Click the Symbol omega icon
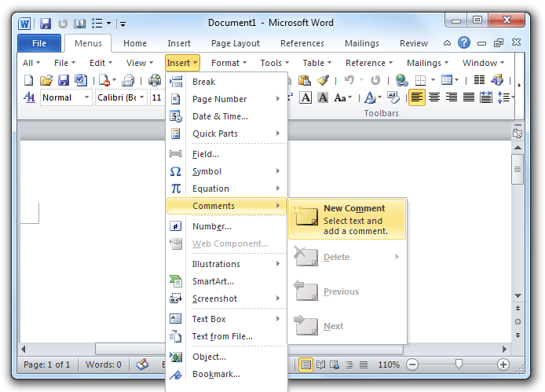Image resolution: width=545 pixels, height=392 pixels. (x=176, y=171)
